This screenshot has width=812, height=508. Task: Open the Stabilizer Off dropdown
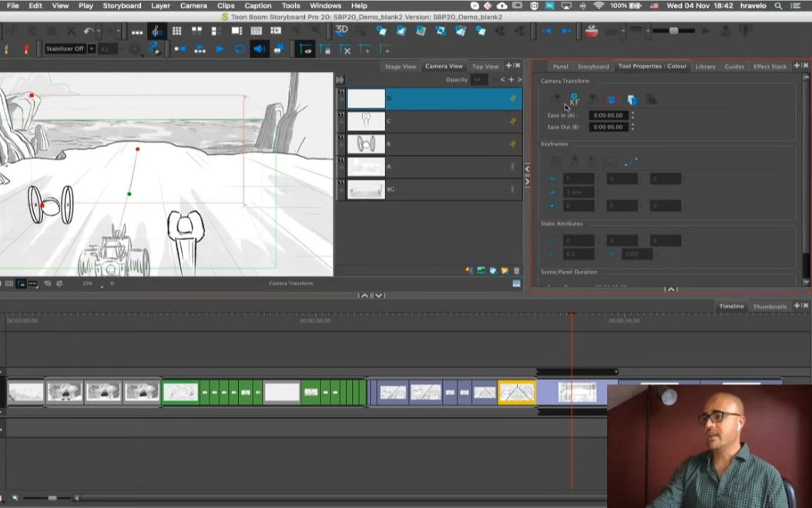coord(91,49)
